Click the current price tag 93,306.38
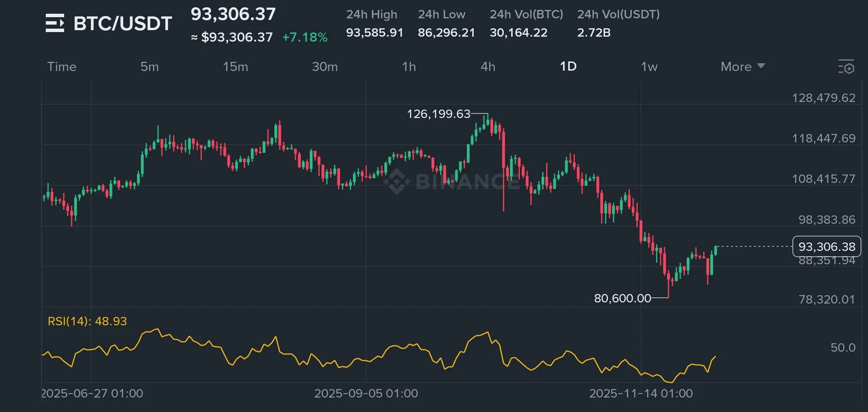Screen dimensions: 868x412 coord(827,247)
